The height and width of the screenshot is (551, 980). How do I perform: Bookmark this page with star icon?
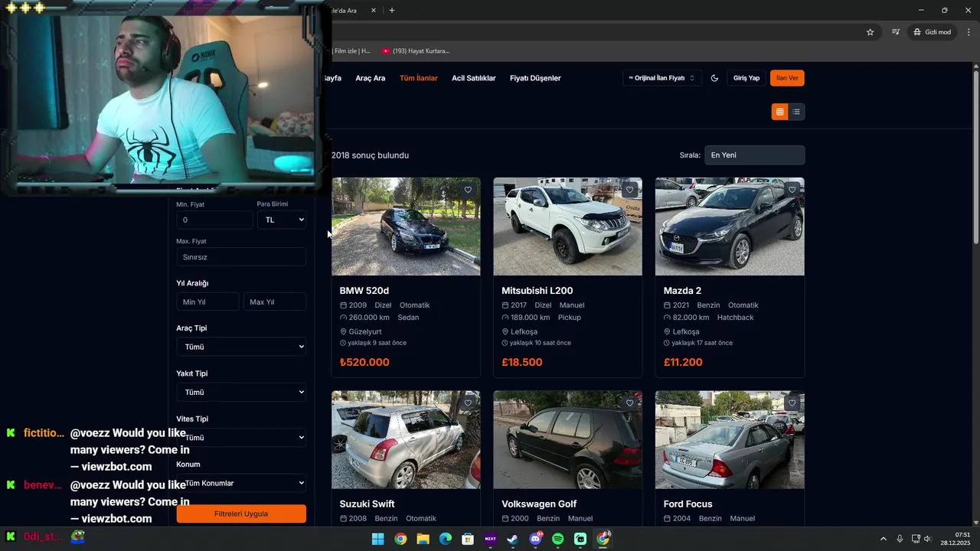870,32
